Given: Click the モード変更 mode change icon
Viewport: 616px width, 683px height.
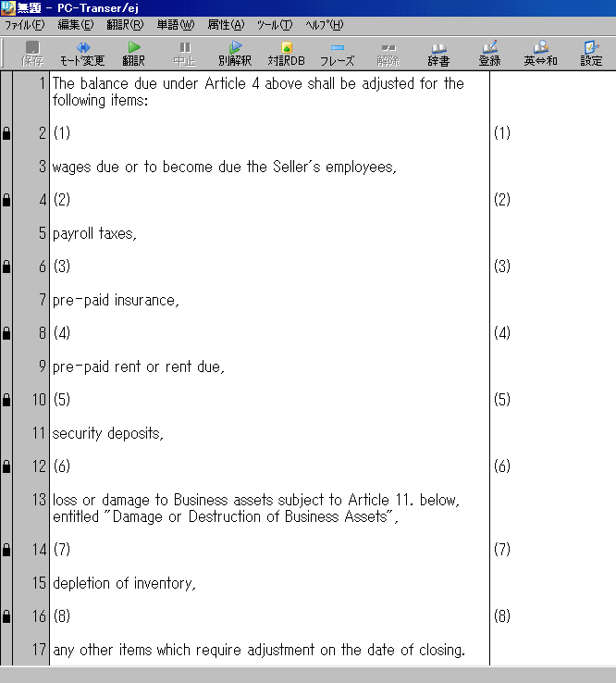Looking at the screenshot, I should (82, 53).
